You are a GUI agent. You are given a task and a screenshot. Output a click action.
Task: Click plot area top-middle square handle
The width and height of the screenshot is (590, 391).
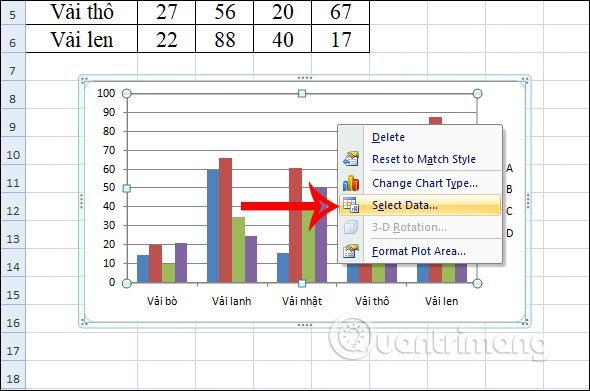point(302,93)
